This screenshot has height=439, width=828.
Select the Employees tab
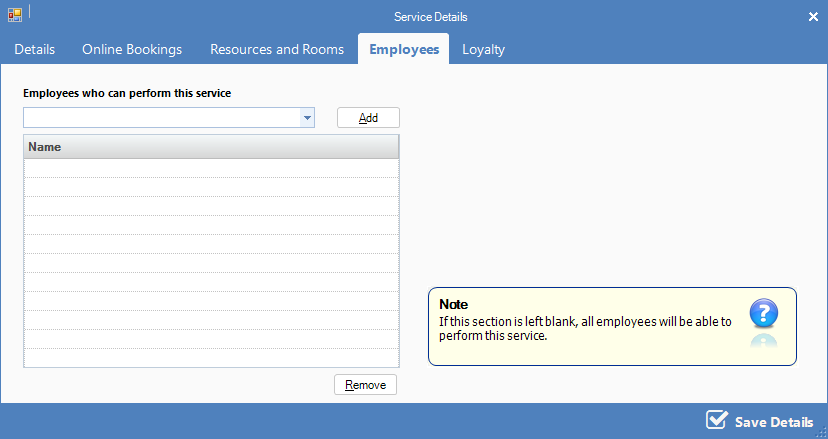click(404, 49)
